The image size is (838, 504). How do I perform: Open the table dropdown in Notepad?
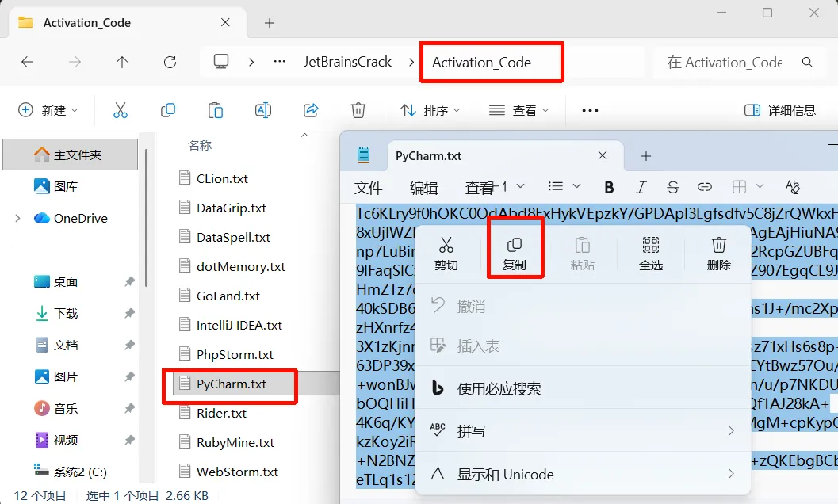(748, 186)
